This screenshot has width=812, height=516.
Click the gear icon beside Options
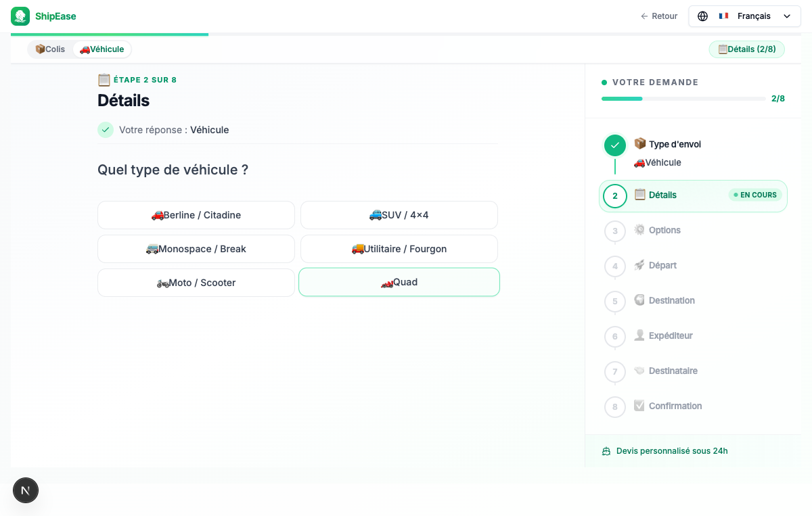click(639, 230)
